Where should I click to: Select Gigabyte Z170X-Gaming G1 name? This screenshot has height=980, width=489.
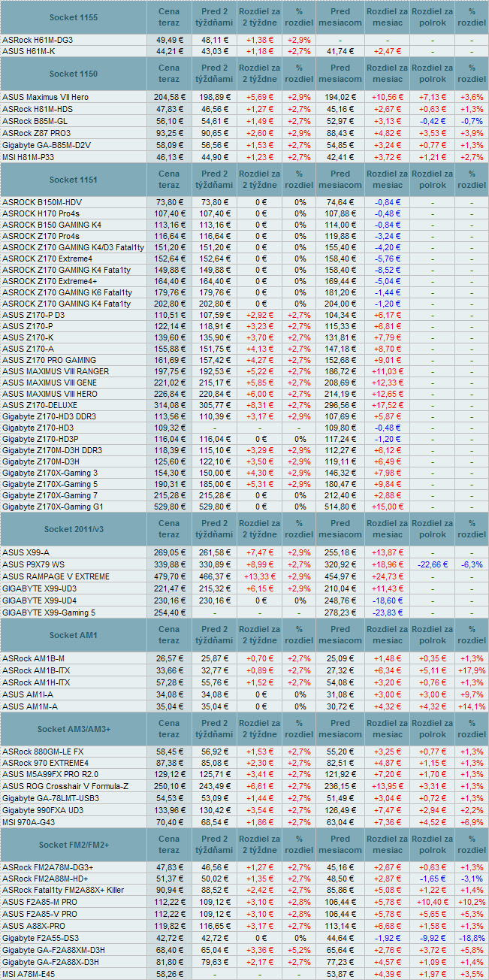(53, 507)
